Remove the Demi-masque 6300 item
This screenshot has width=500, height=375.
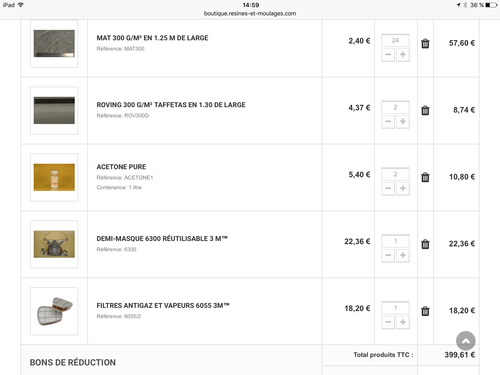click(425, 244)
